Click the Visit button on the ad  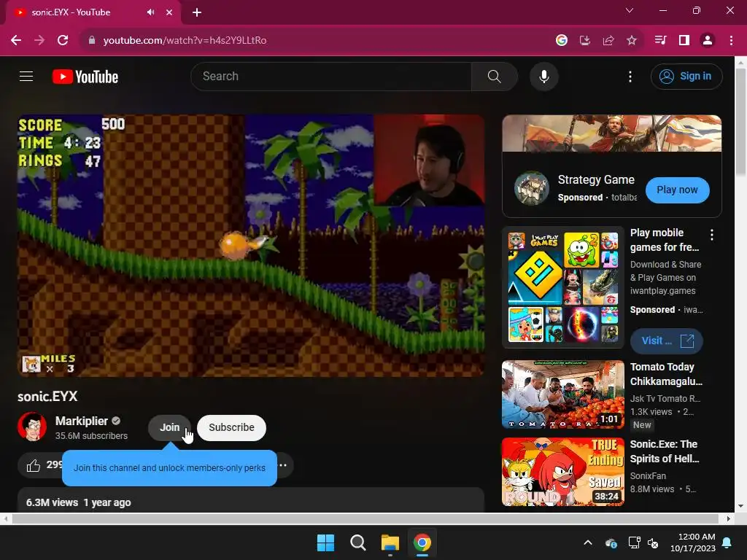pyautogui.click(x=667, y=341)
